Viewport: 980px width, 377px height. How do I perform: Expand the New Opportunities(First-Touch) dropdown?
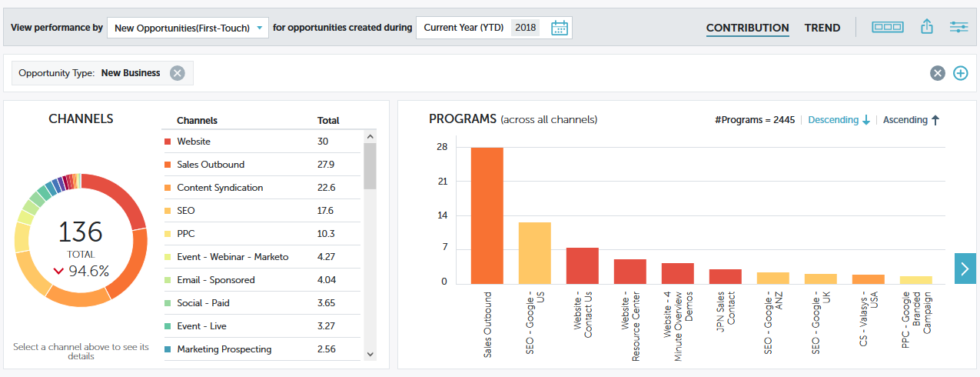tap(188, 28)
